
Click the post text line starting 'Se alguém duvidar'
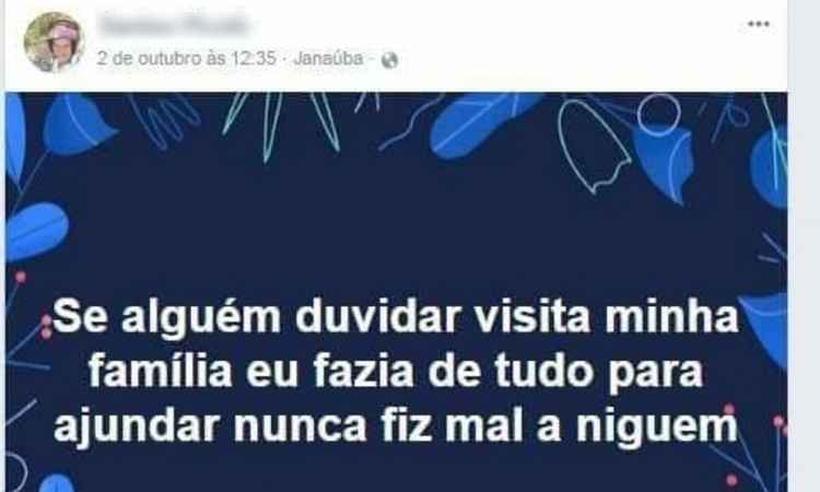(x=396, y=317)
